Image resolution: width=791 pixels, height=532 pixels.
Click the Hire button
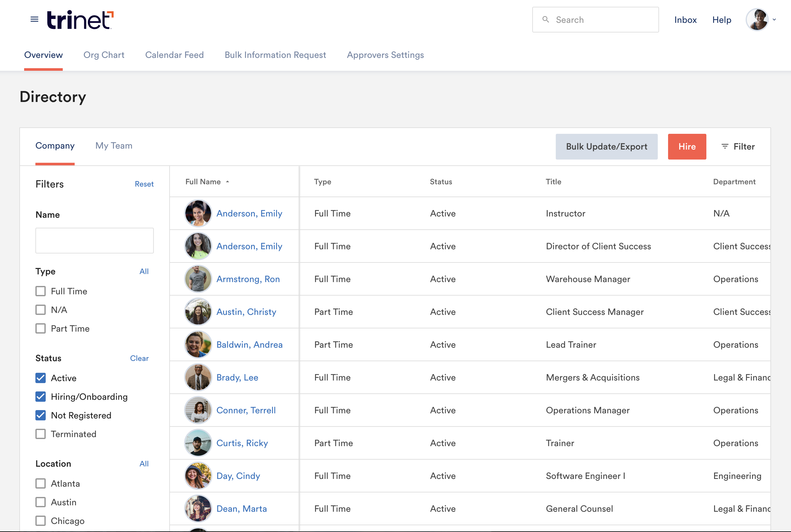click(687, 147)
